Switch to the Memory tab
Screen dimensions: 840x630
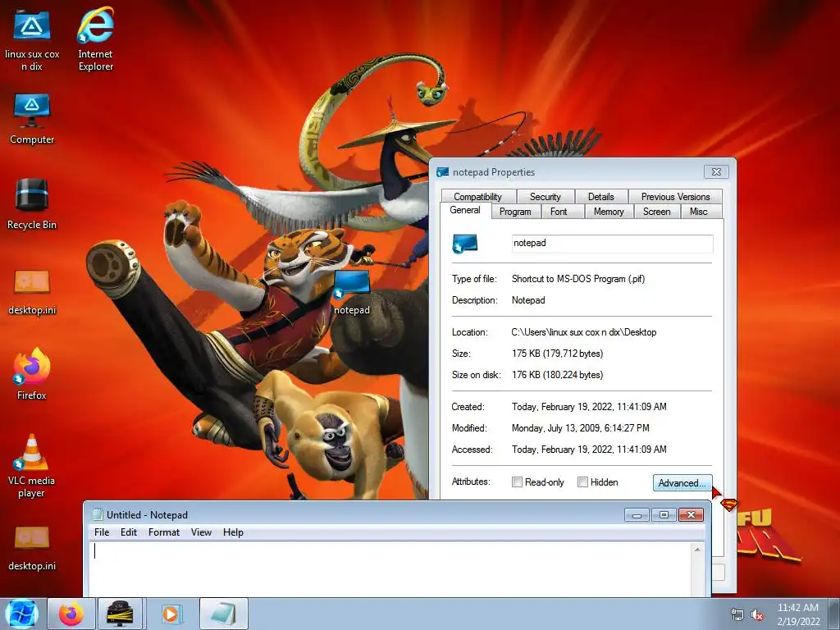609,212
